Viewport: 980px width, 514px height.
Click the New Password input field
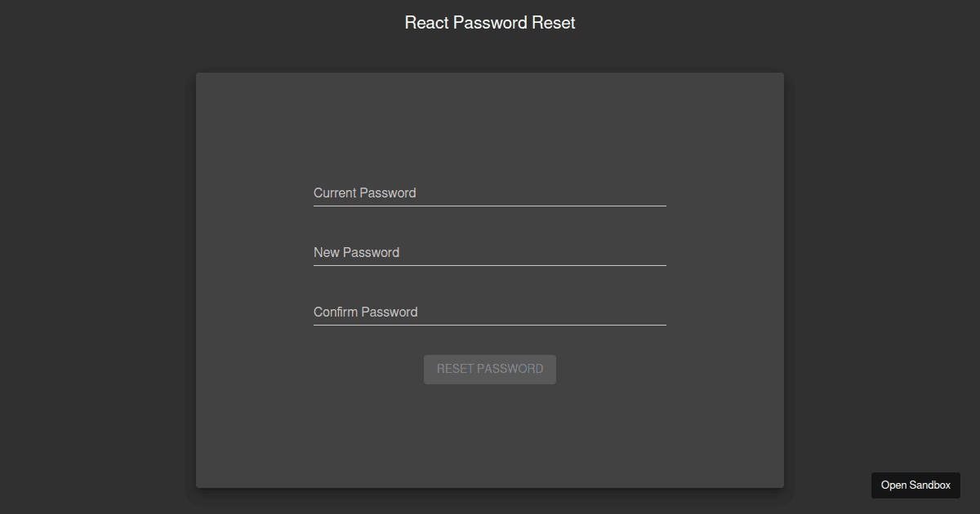pos(490,255)
